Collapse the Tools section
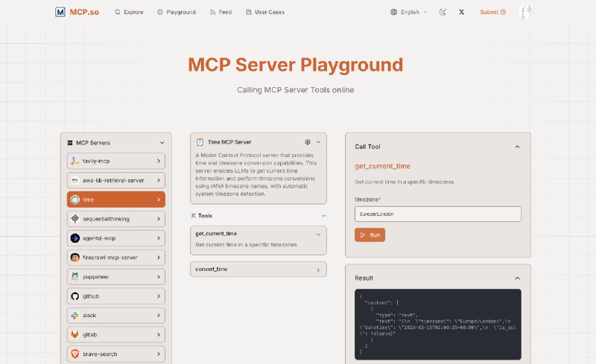Screen dimensions: 596x364 (x=323, y=216)
